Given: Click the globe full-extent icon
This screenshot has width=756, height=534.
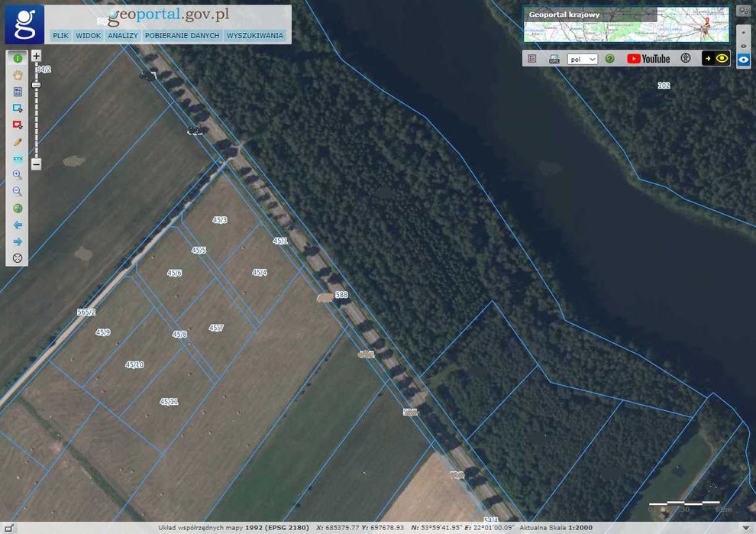Looking at the screenshot, I should (x=18, y=209).
